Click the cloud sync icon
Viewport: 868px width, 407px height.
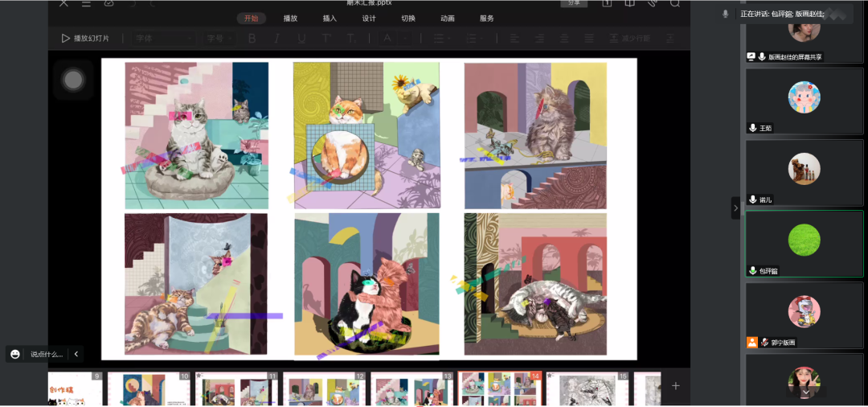click(109, 2)
